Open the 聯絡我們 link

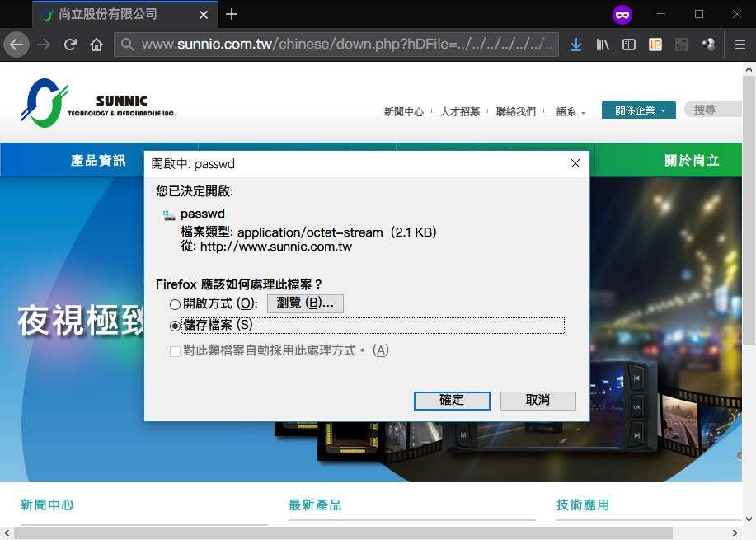(516, 112)
